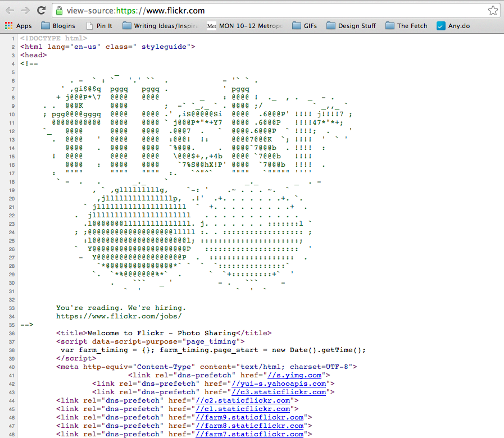Click the comment closing --> on line 35
The image size is (504, 438).
point(26,325)
